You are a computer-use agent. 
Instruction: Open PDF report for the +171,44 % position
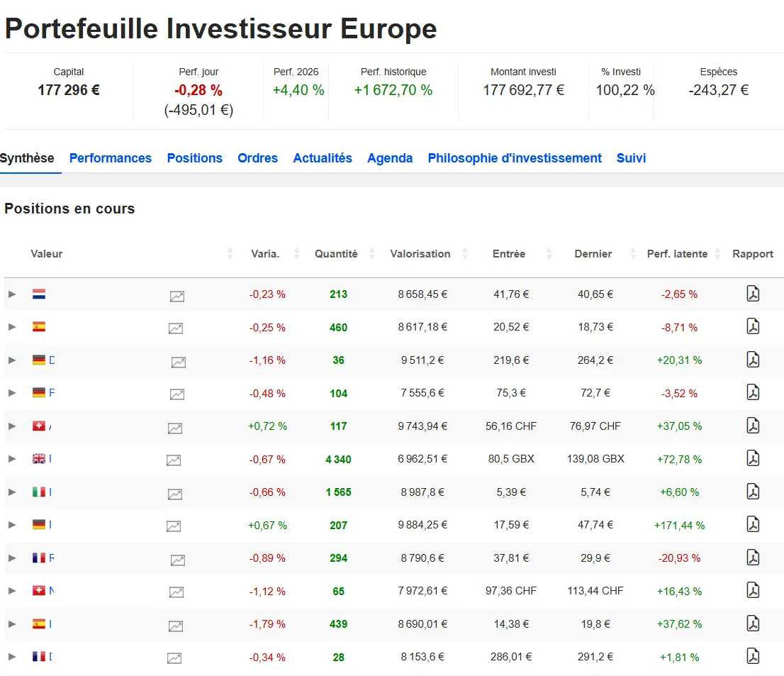[x=753, y=524]
